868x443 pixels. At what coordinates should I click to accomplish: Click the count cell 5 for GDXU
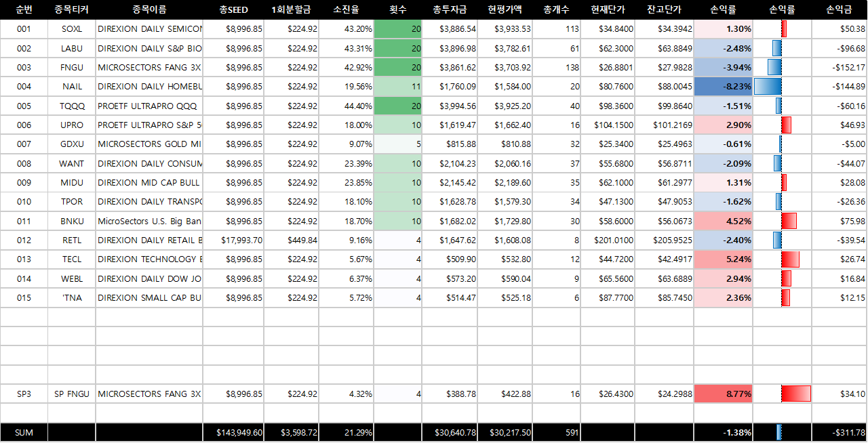(x=398, y=144)
